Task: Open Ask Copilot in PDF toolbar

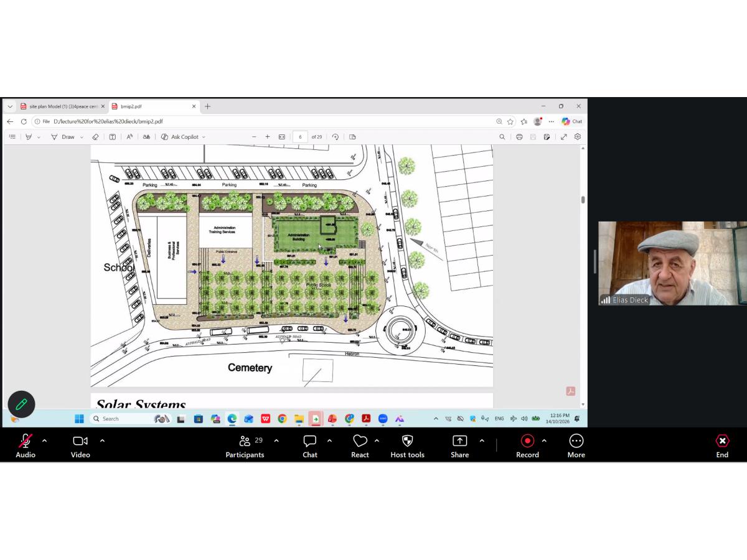Action: click(183, 137)
